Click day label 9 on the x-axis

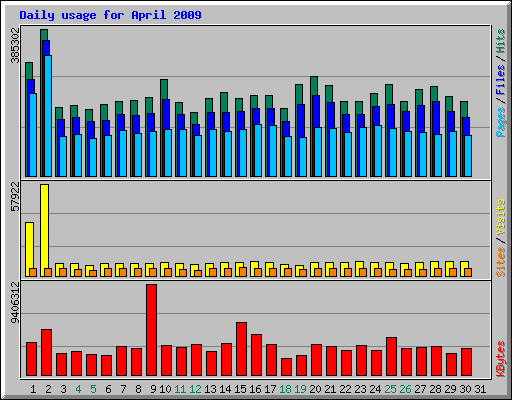point(153,389)
